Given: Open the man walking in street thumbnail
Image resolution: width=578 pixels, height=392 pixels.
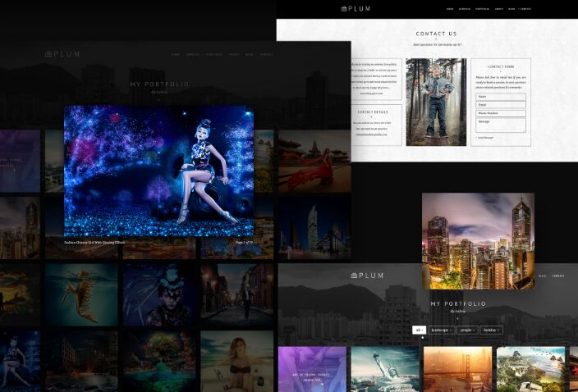Looking at the screenshot, I should pos(237,294).
